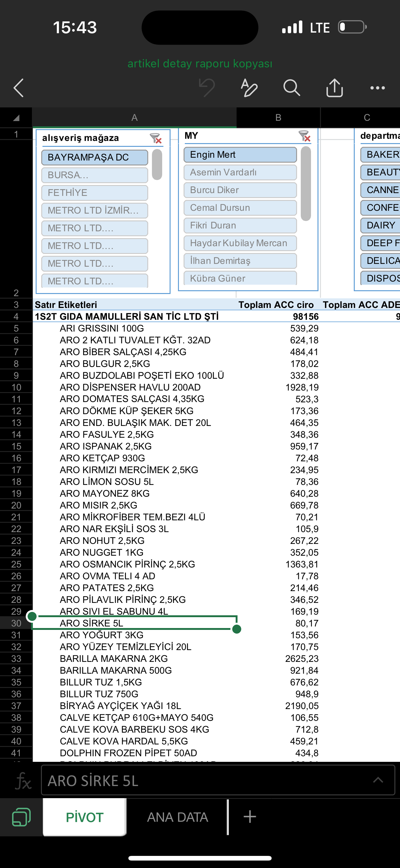Image resolution: width=400 pixels, height=868 pixels.
Task: Open the draw and format pen tool
Action: coord(249,88)
